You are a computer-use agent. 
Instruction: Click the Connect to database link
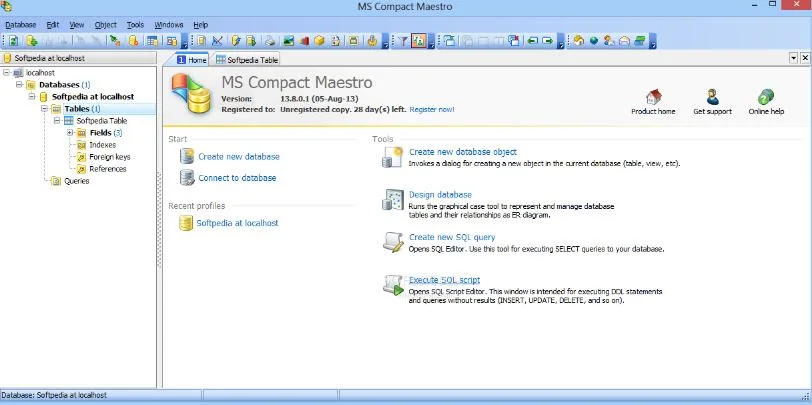coord(237,178)
